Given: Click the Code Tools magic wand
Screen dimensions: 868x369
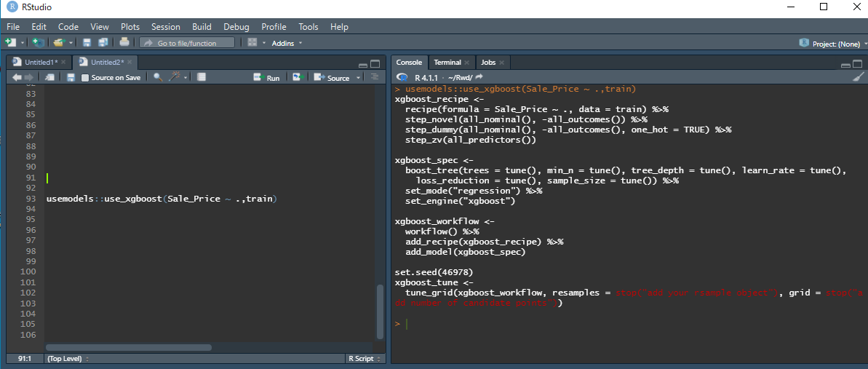Looking at the screenshot, I should (x=175, y=78).
